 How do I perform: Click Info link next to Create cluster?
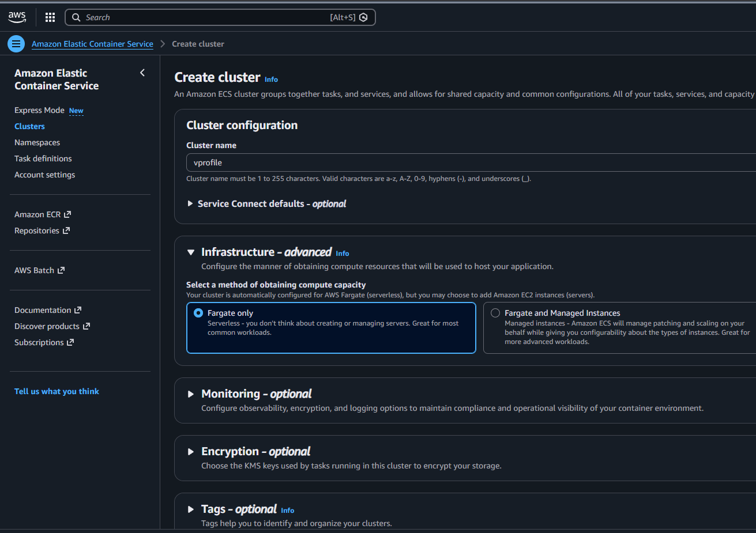pyautogui.click(x=271, y=80)
